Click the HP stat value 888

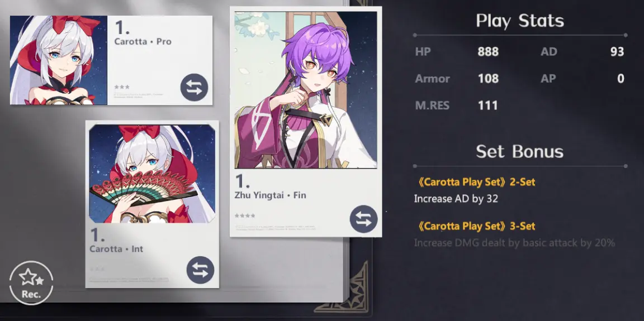tap(488, 52)
